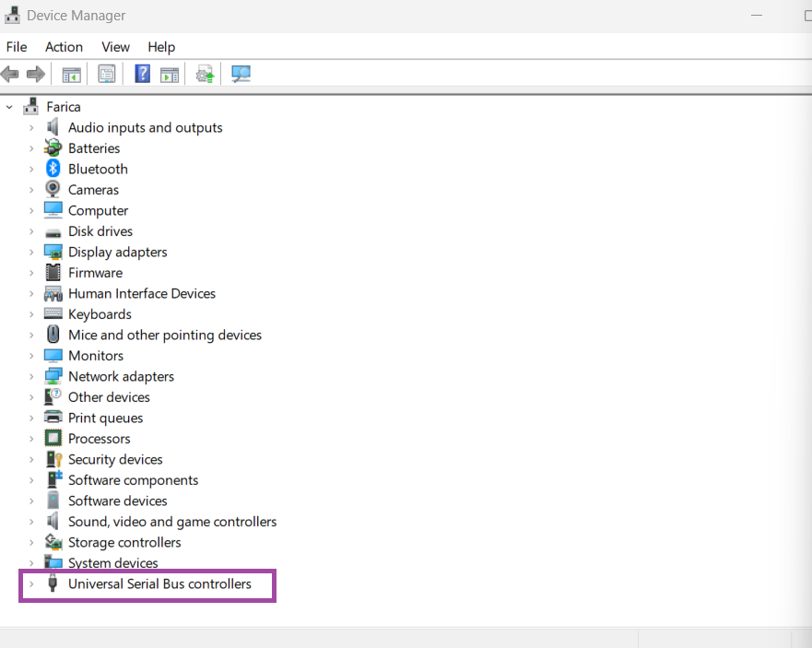Select the Other devices tree item
812x648 pixels.
tap(109, 397)
